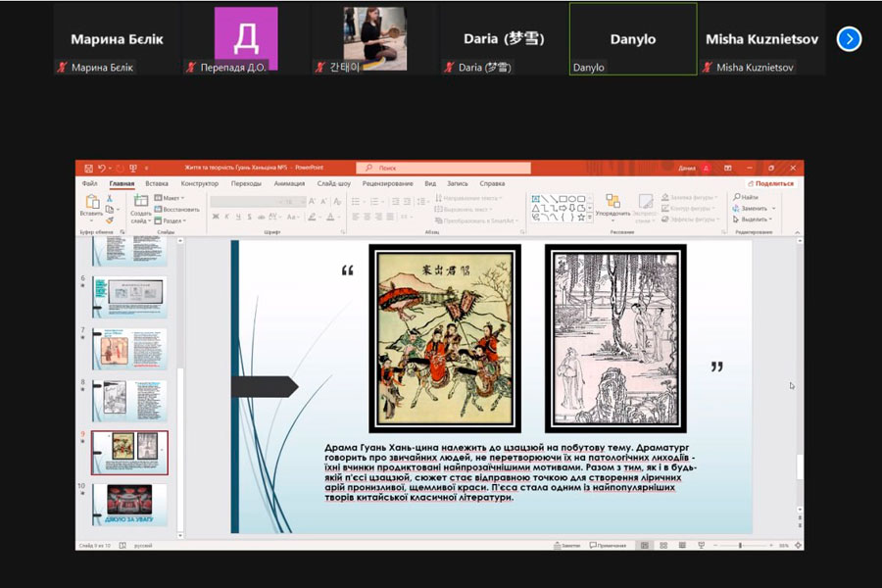Click the Find (Найти) magnifier icon
The width and height of the screenshot is (882, 588).
click(x=735, y=197)
